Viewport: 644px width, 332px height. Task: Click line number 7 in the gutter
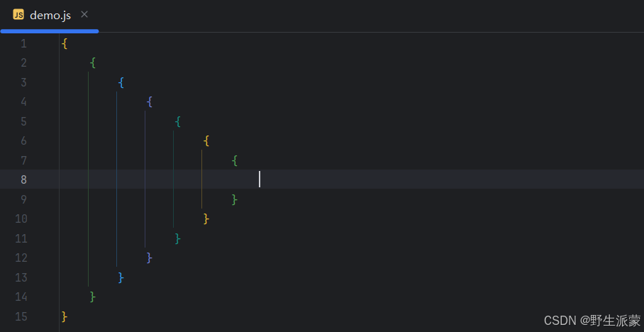pos(24,160)
